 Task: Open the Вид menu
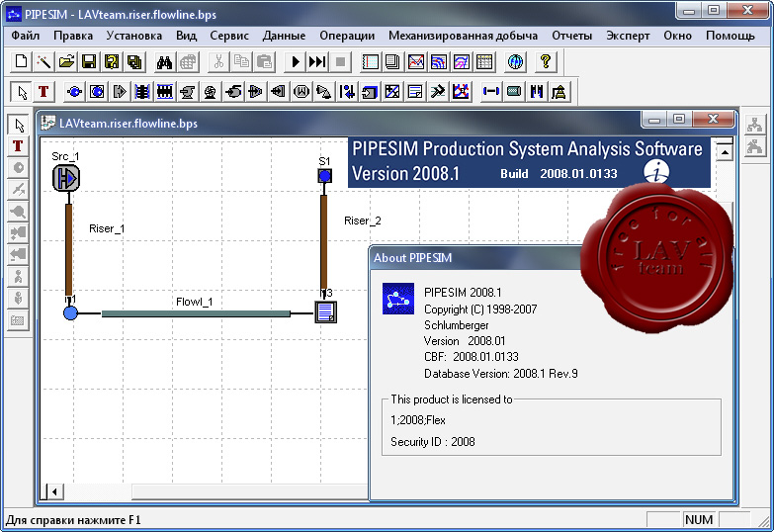(186, 36)
